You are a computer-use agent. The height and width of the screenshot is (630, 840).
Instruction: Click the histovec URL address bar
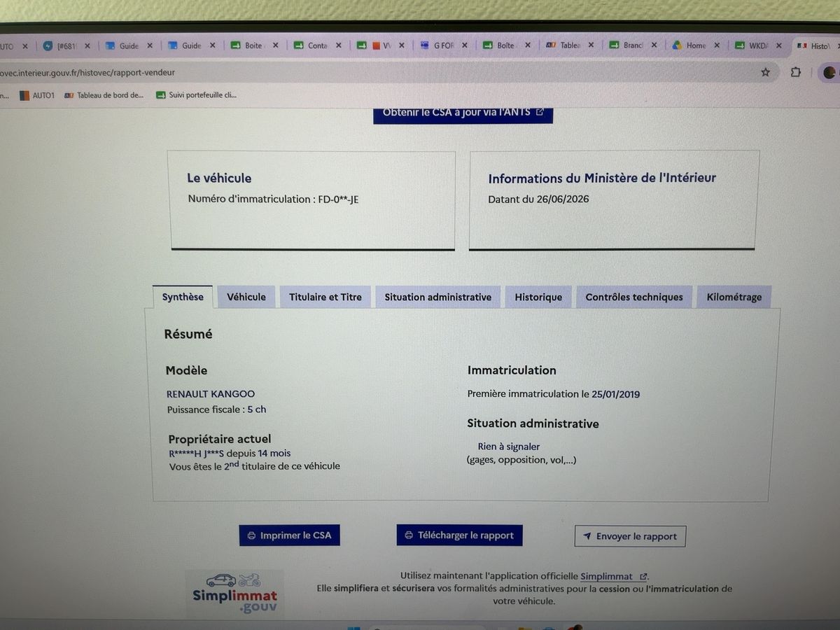378,72
